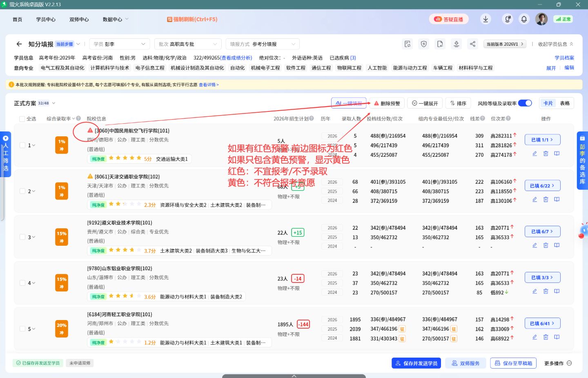Open the 人工筛选 side tab
588x378 pixels.
pyautogui.click(x=6, y=154)
